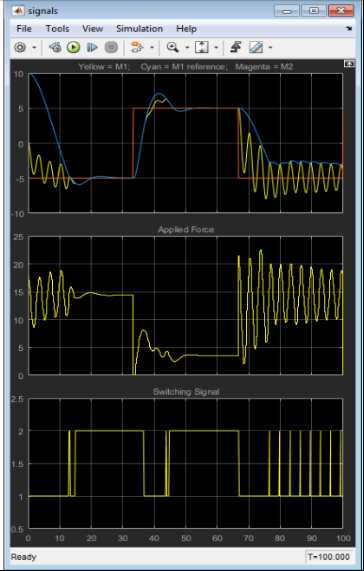Open the File menu

pyautogui.click(x=24, y=28)
